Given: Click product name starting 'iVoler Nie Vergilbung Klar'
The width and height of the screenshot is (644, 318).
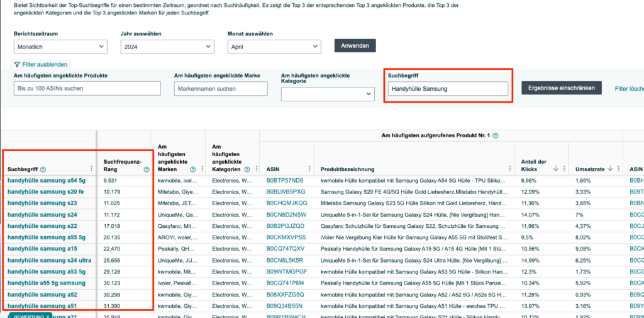Looking at the screenshot, I should 414,237.
